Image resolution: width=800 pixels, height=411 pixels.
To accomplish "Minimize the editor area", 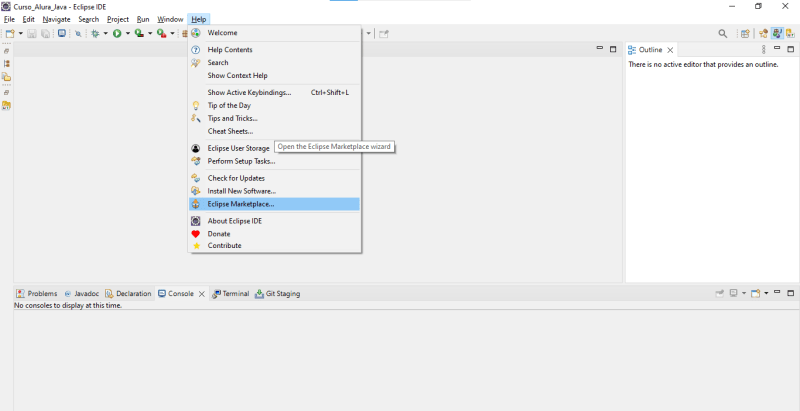I will coord(600,48).
